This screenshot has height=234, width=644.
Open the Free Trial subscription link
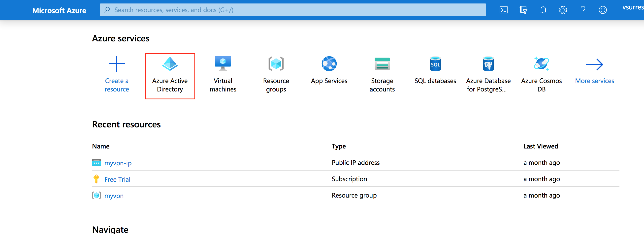(117, 179)
